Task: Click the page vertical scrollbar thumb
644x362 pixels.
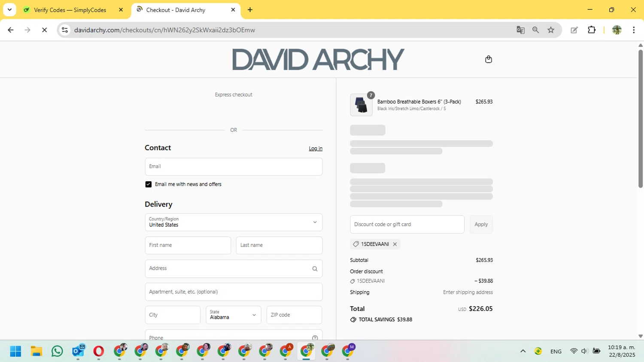Action: click(640, 119)
